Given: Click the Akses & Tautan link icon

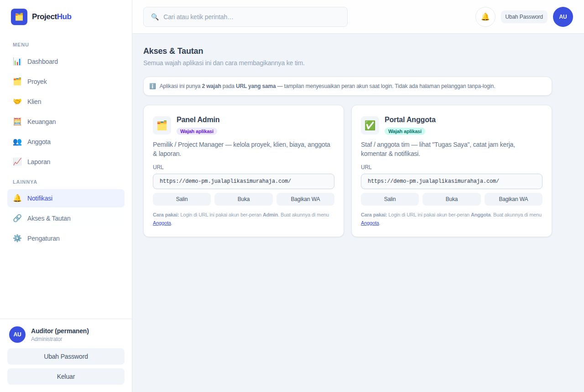Looking at the screenshot, I should pyautogui.click(x=17, y=218).
